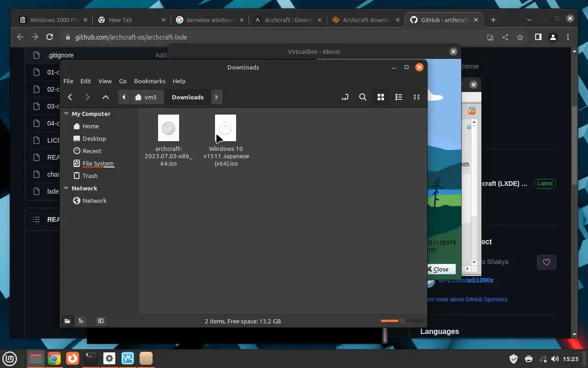Viewport: 588px width, 368px height.
Task: Go forward in file manager toolbar
Action: [87, 97]
